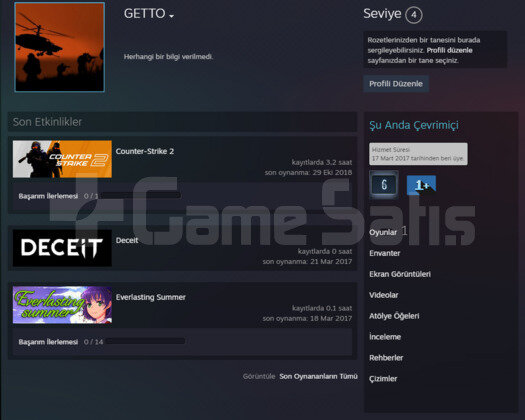Open the Oyunlar games list
This screenshot has width=525, height=420.
[383, 232]
